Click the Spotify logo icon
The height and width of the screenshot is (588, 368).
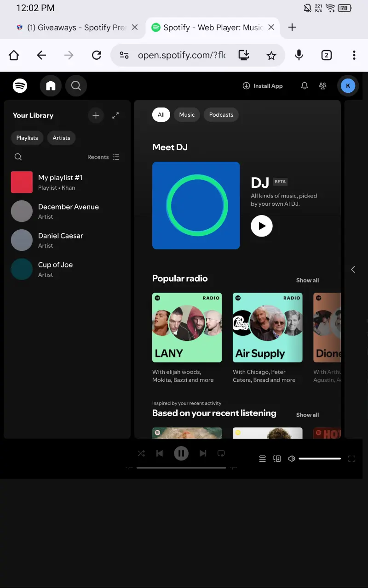[20, 85]
